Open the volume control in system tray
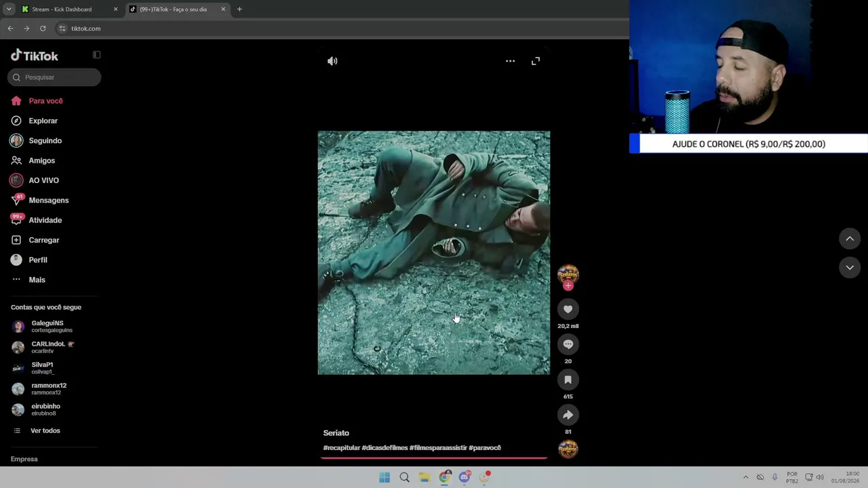Image resolution: width=868 pixels, height=488 pixels. tap(820, 477)
